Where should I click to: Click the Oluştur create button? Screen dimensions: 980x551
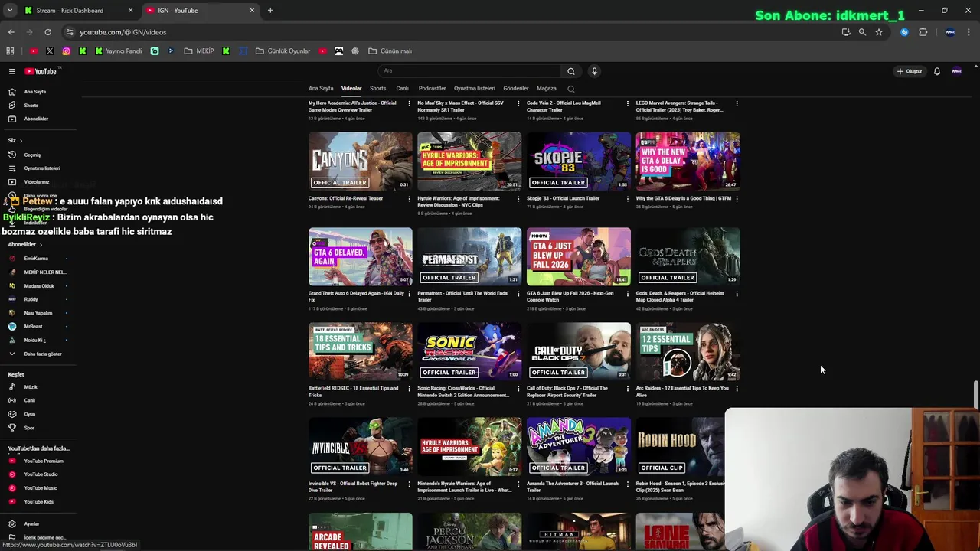coord(910,71)
